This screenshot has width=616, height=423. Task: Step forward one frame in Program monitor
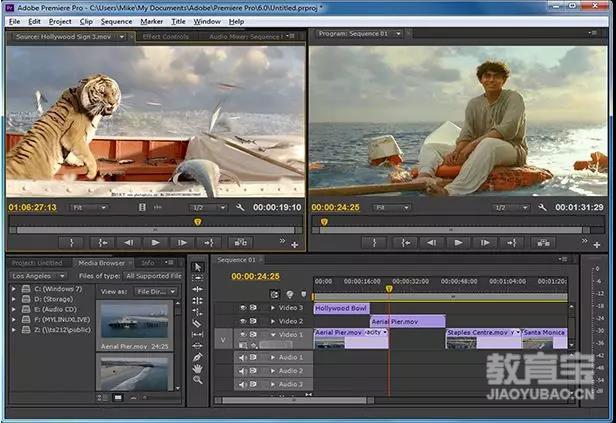[x=485, y=243]
